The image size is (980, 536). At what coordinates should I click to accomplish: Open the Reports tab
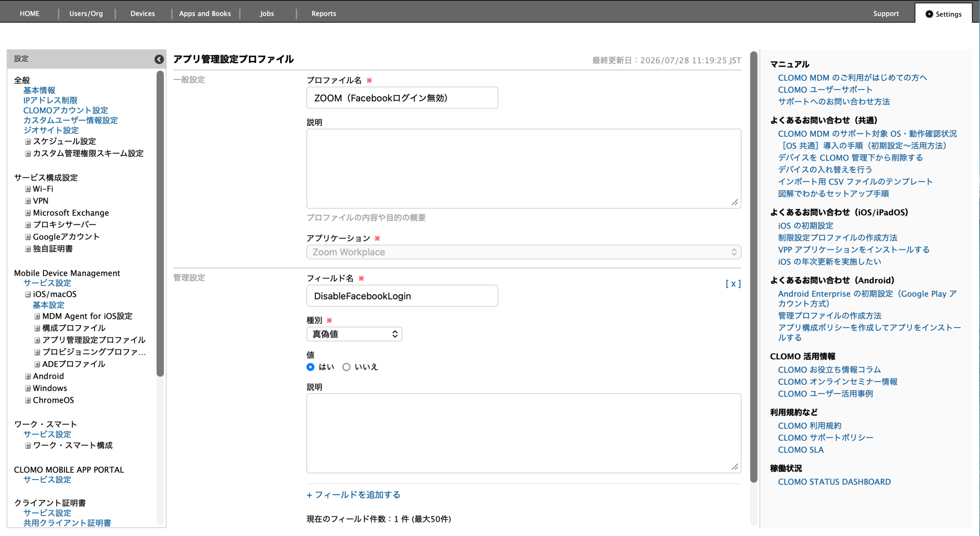pyautogui.click(x=324, y=13)
